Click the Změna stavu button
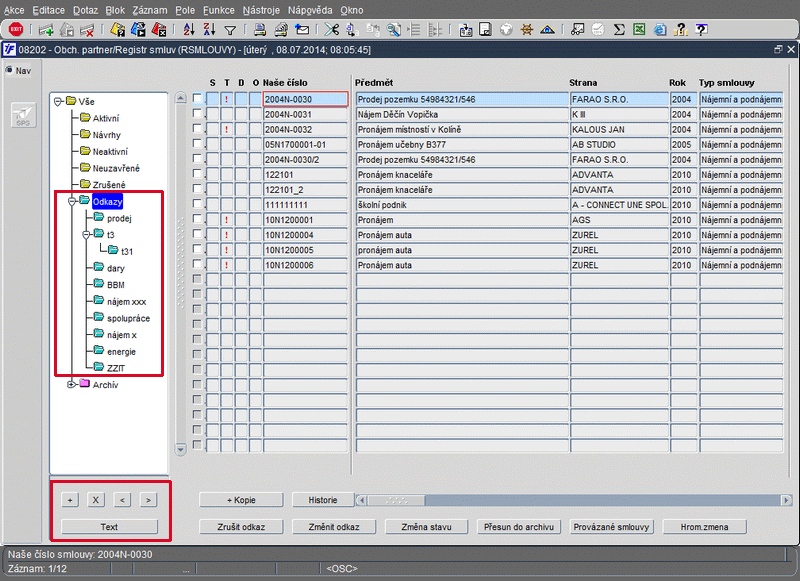 [427, 527]
